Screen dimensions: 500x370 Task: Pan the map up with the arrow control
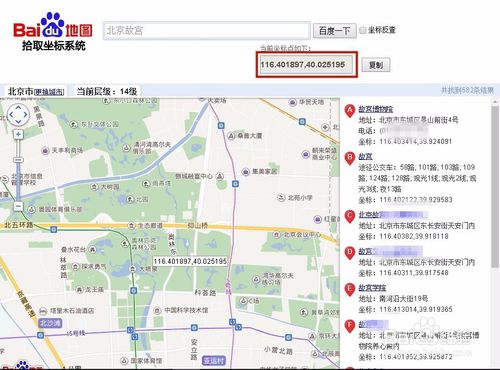pos(18,107)
